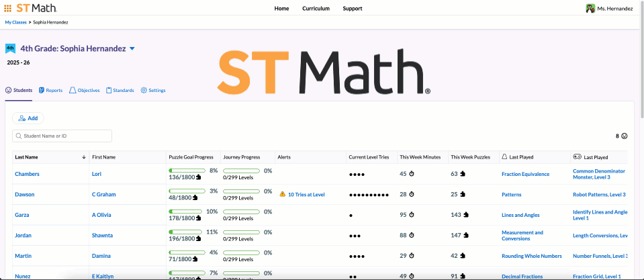The image size is (644, 280).
Task: Open the My Classes breadcrumb link
Action: point(15,22)
